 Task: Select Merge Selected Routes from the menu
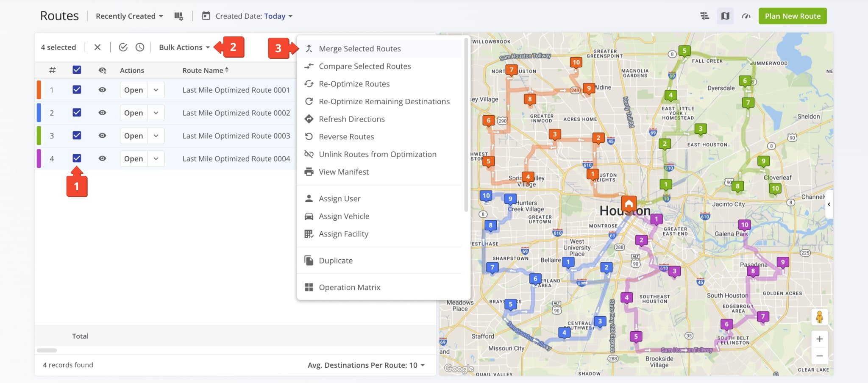coord(359,48)
